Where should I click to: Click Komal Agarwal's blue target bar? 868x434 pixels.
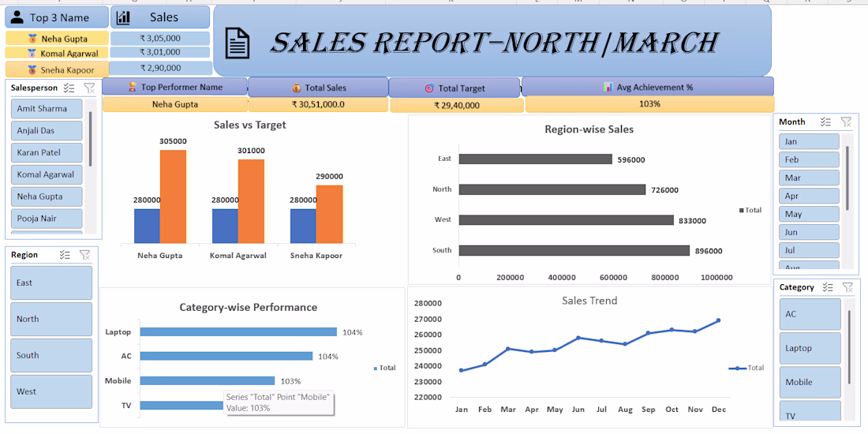[x=226, y=226]
